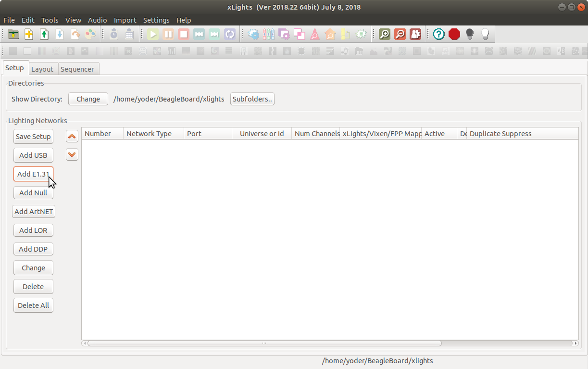This screenshot has width=588, height=369.
Task: Click the zoom out magnifier icon
Action: point(400,34)
